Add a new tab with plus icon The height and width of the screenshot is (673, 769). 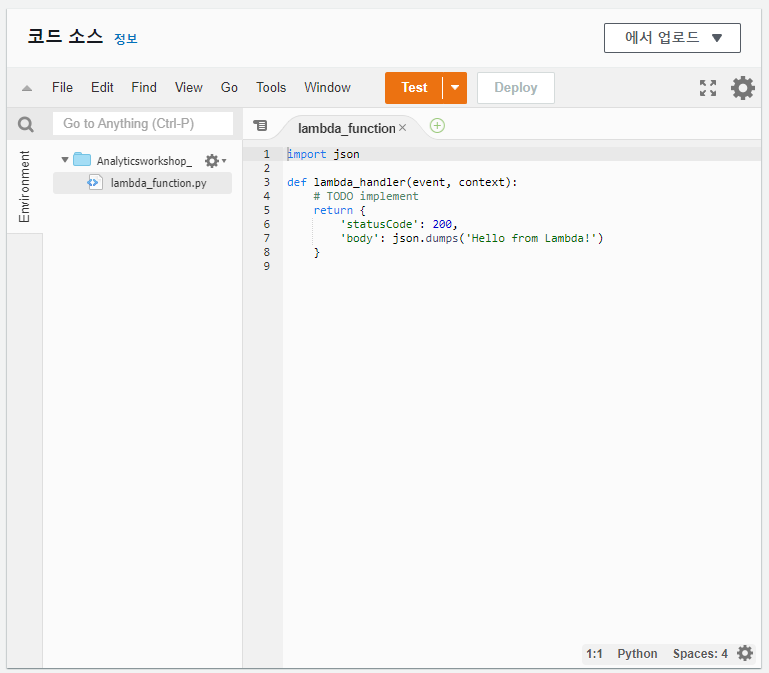coord(437,126)
